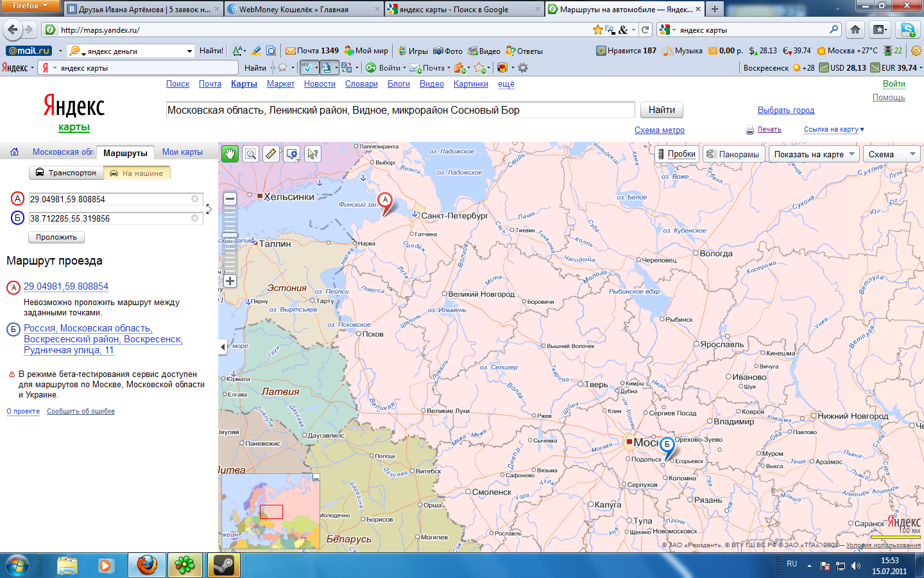924x578 pixels.
Task: Zoom in with the map plus button
Action: [x=230, y=281]
